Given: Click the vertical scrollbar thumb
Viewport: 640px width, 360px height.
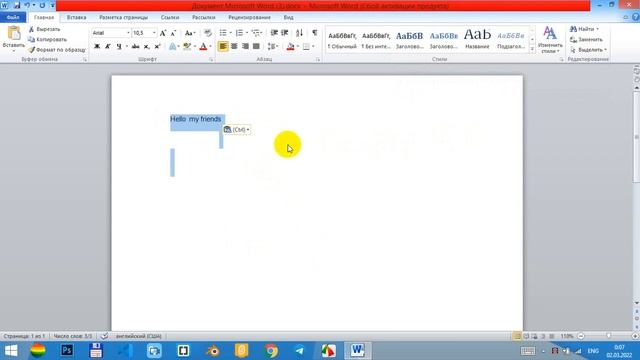Looking at the screenshot, I should tap(636, 138).
